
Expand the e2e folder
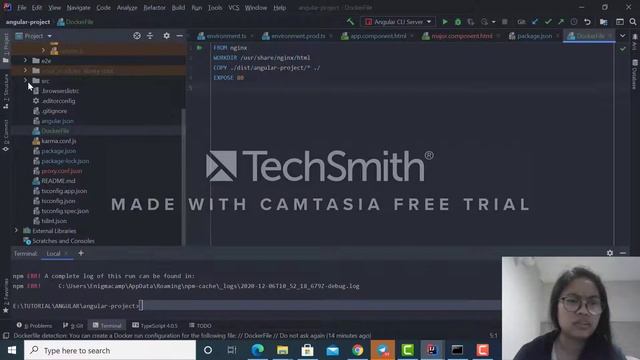[25, 60]
